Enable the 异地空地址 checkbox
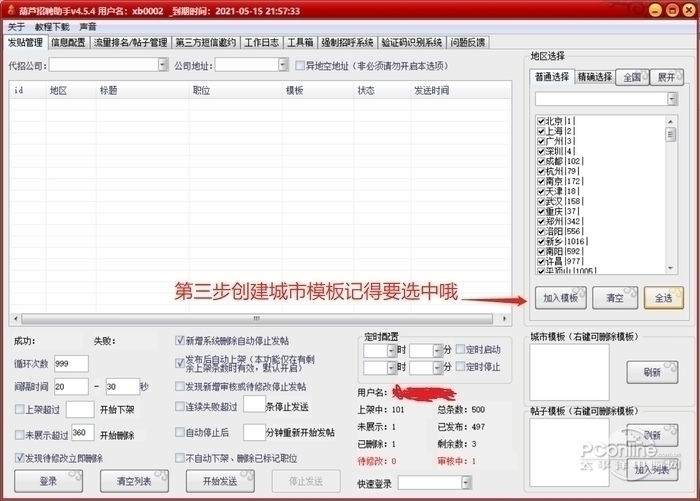 pos(300,66)
